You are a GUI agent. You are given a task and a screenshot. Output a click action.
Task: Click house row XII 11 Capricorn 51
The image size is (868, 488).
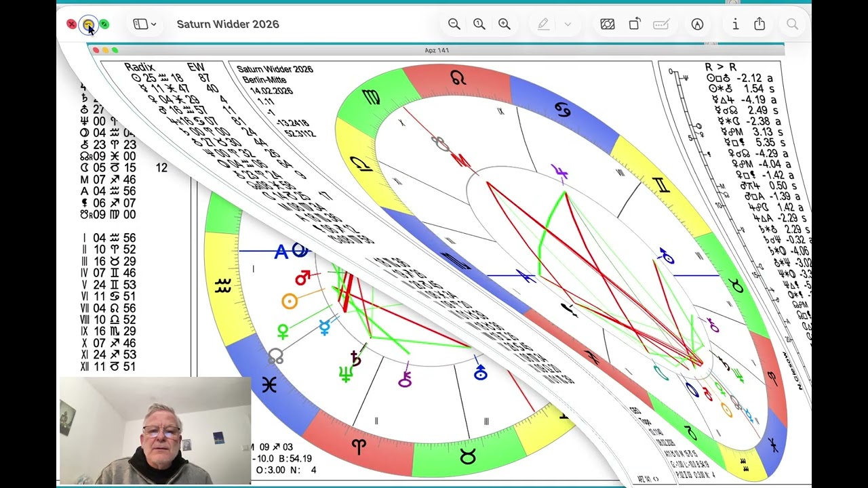[x=108, y=367]
